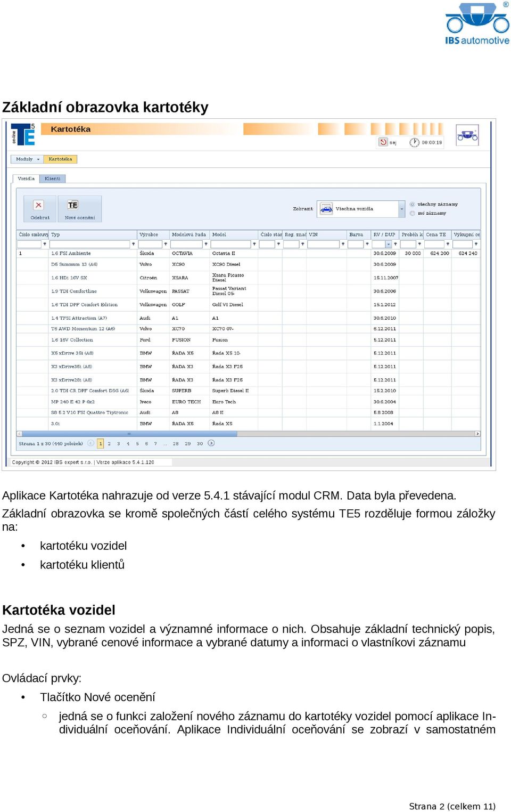The image size is (511, 812).
Task: Click horizontal scrollbar right arrow
Action: click(477, 434)
